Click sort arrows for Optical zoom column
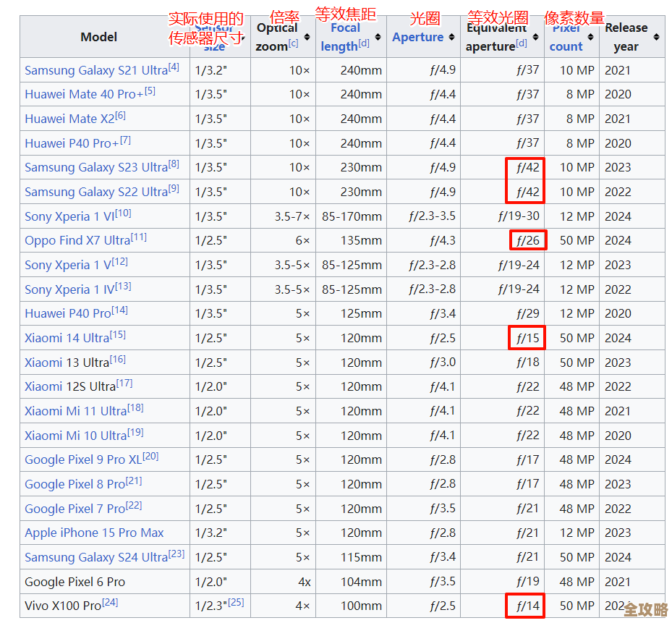672x623 pixels. pos(307,37)
